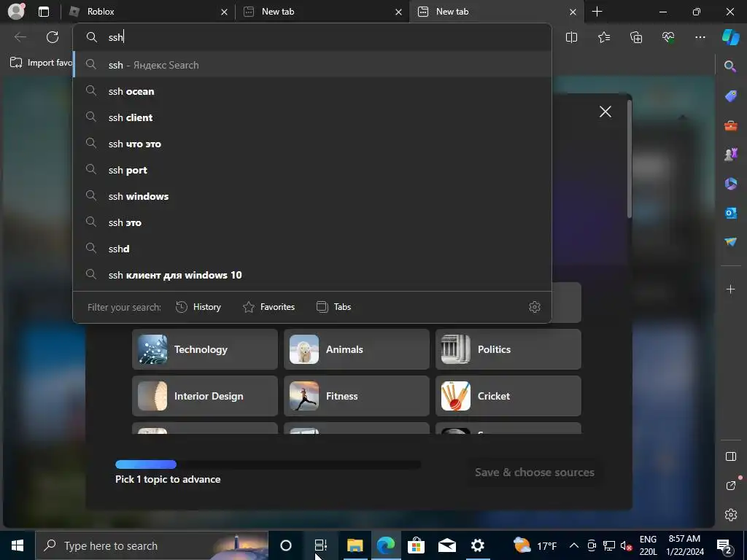Select the Cricket topic card

[x=508, y=396]
